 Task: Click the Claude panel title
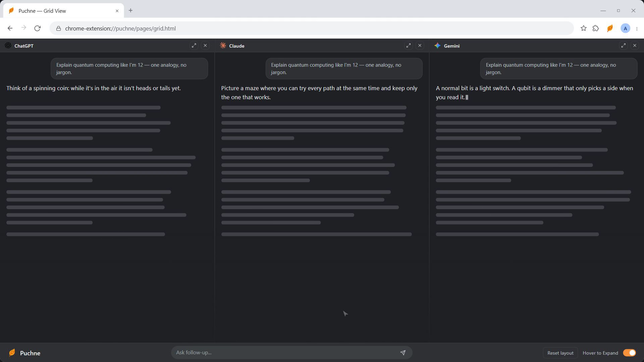click(236, 46)
